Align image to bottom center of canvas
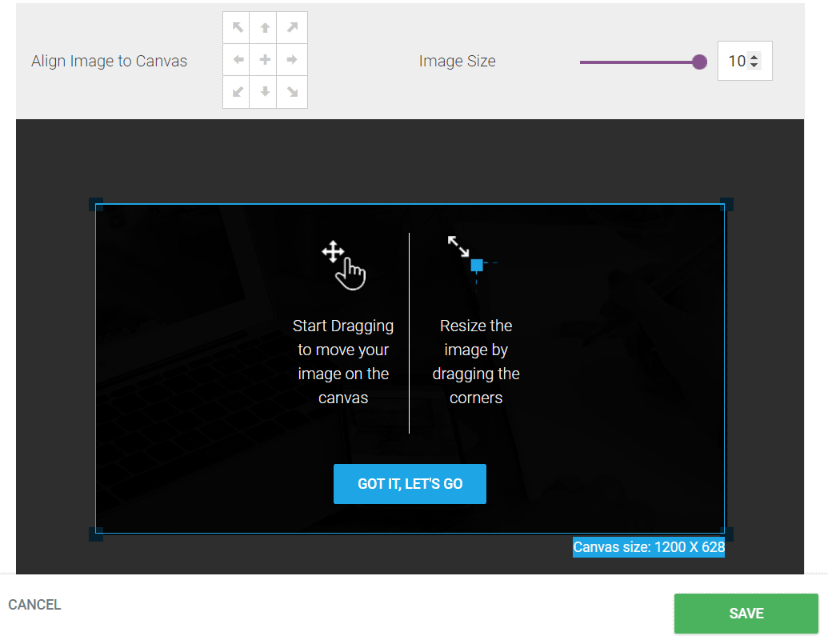The image size is (828, 643). pyautogui.click(x=265, y=92)
